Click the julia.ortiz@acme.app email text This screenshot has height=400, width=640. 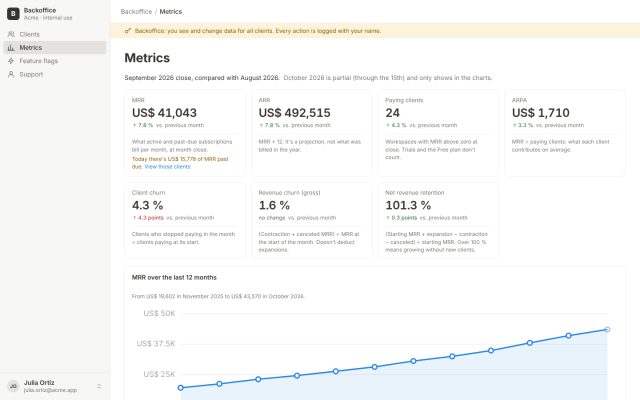click(x=50, y=390)
